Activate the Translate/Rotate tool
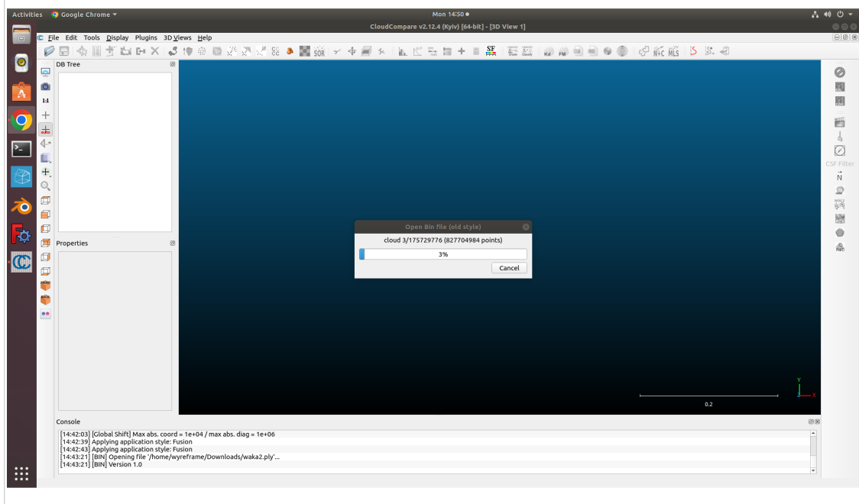 (352, 51)
